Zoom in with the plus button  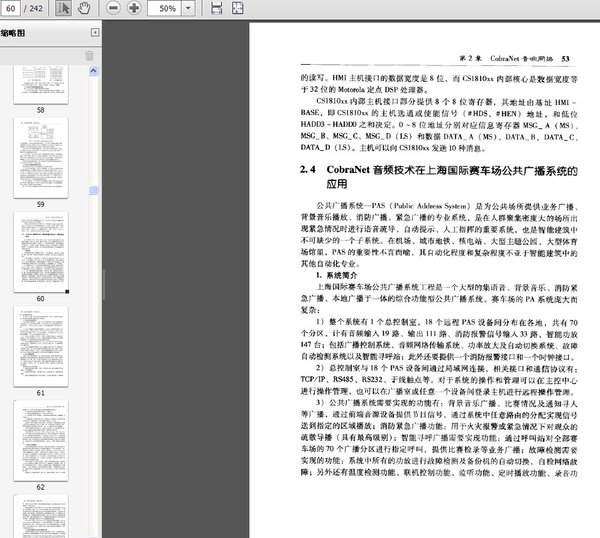click(134, 8)
